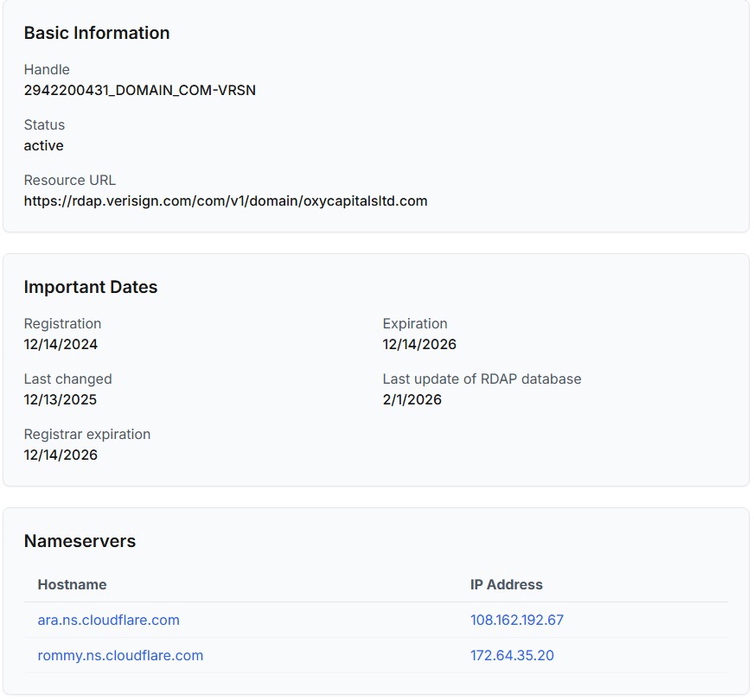Image resolution: width=754 pixels, height=700 pixels.
Task: Select the handle value 2942200431_DOMAIN_COM-VRSN
Action: [x=139, y=90]
